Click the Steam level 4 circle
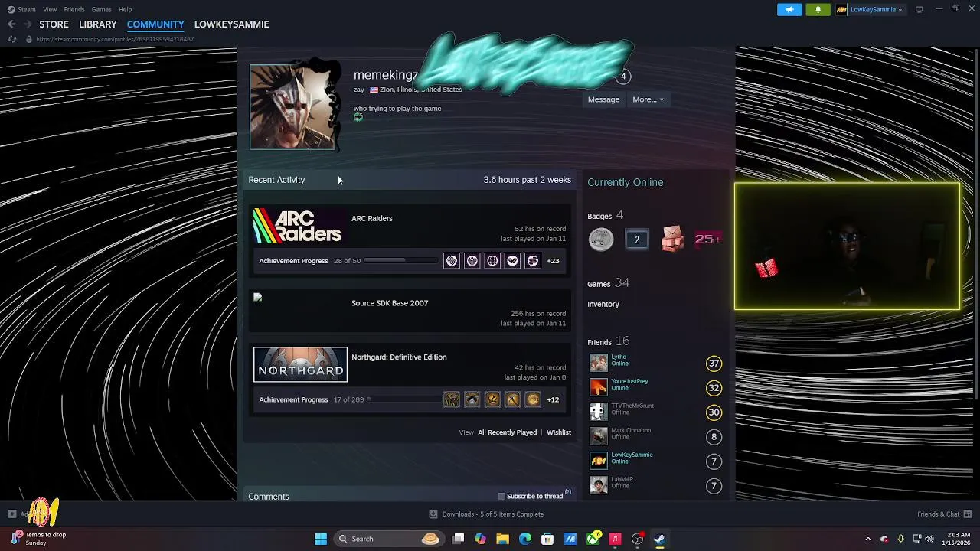Image resolution: width=980 pixels, height=551 pixels. pos(623,76)
